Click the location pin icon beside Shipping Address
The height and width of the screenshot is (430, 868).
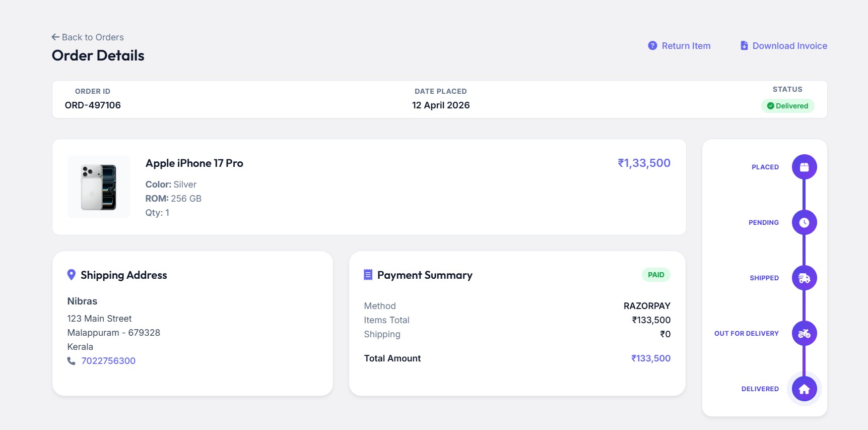[x=71, y=274]
